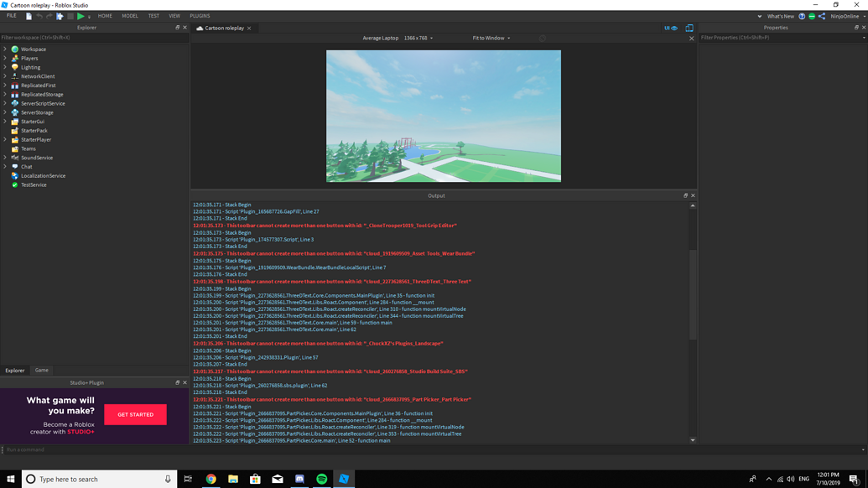Open the device orientation icon beside the UI eye

click(x=689, y=28)
